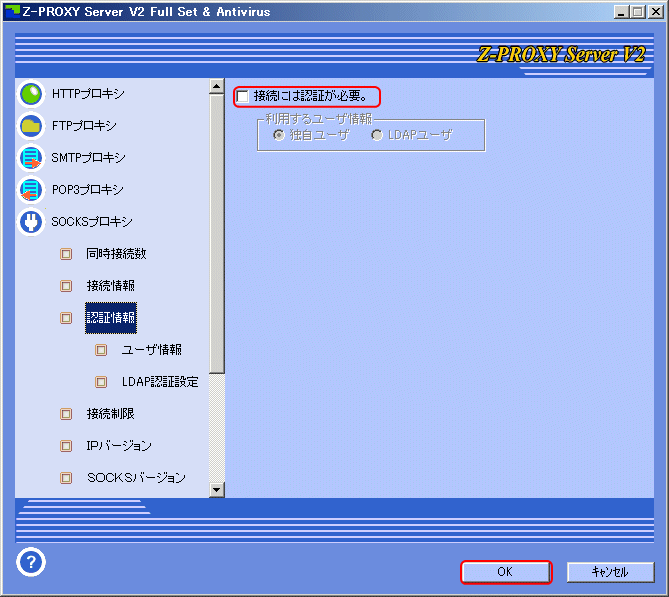Click the SOCKSプロキシ plug icon

click(31, 222)
